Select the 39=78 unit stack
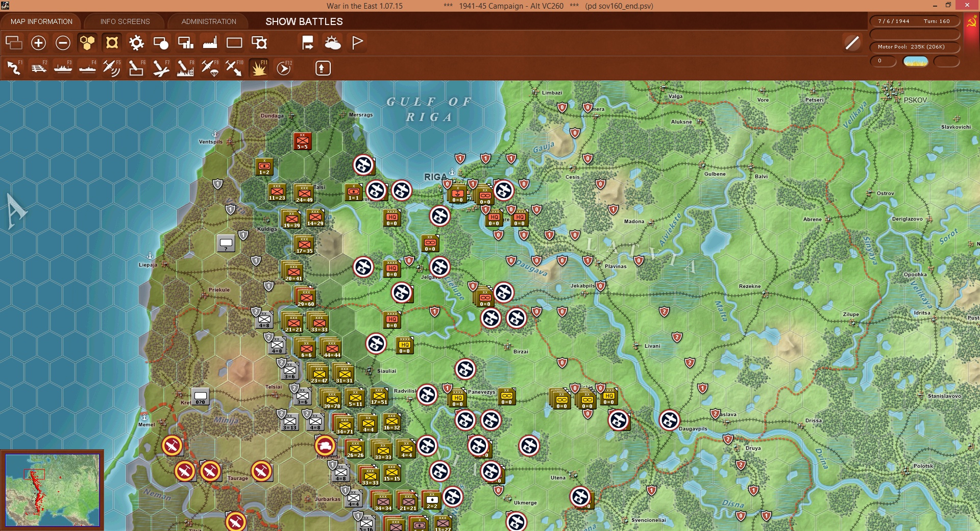The width and height of the screenshot is (980, 531). tap(331, 399)
